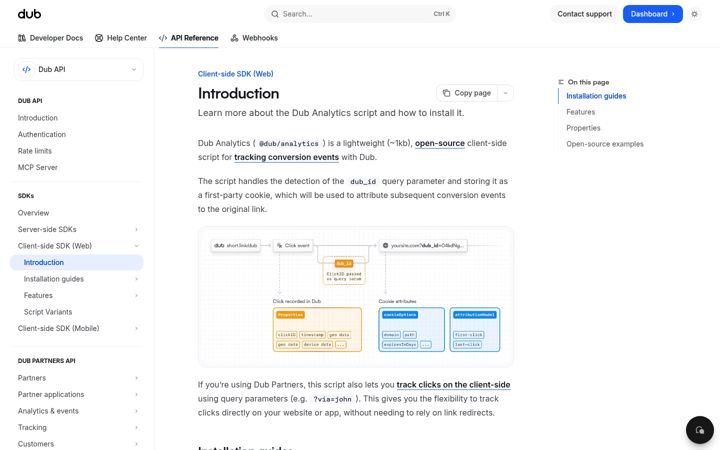Focus the Search input field
This screenshot has width=720, height=450.
(x=360, y=14)
